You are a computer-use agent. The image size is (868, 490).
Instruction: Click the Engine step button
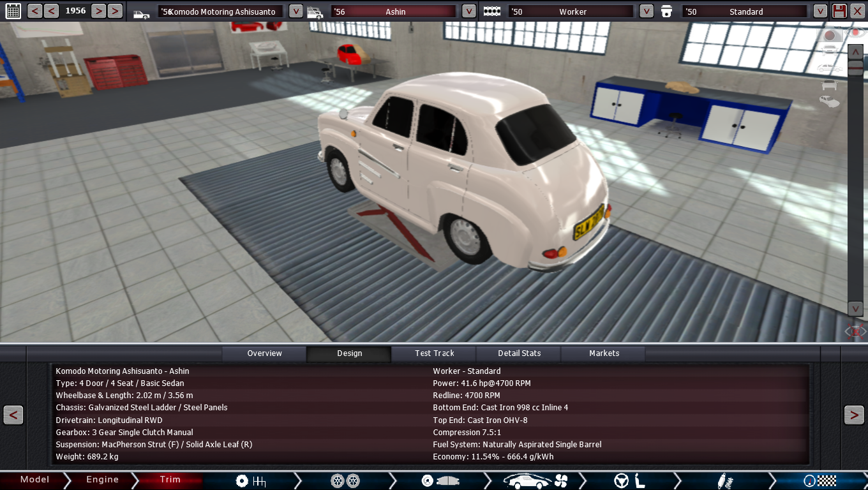tap(102, 480)
